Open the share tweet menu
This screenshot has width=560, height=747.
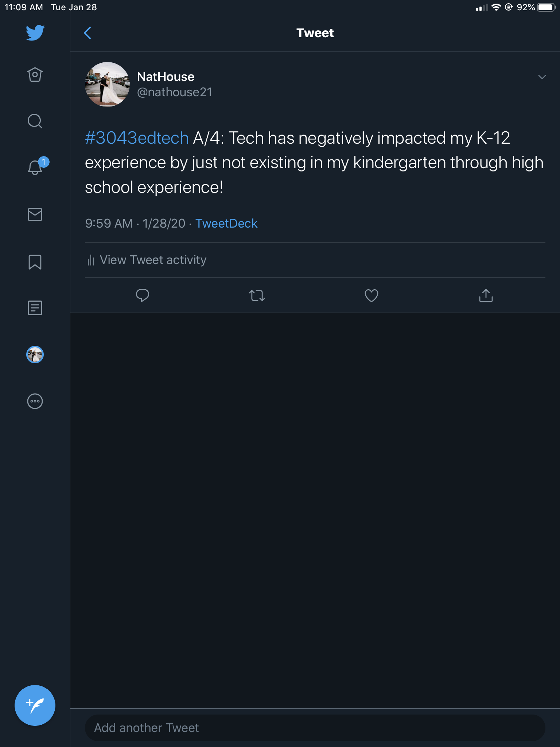click(486, 295)
